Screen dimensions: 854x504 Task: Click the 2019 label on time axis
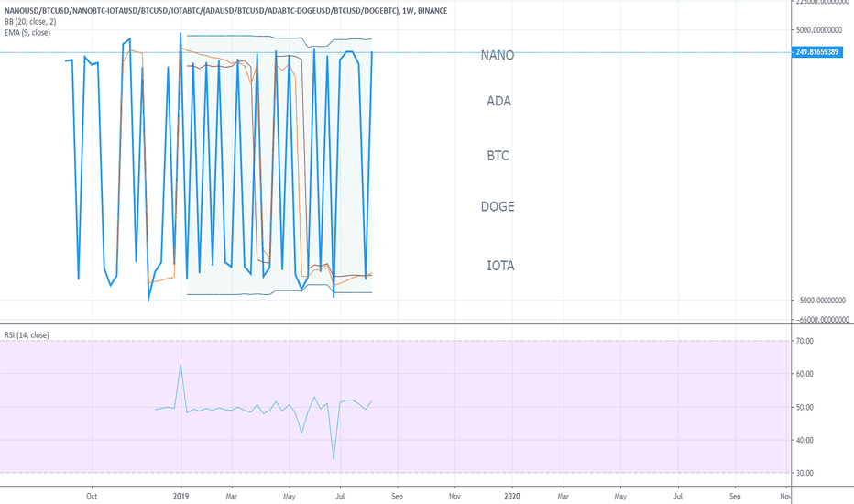181,496
